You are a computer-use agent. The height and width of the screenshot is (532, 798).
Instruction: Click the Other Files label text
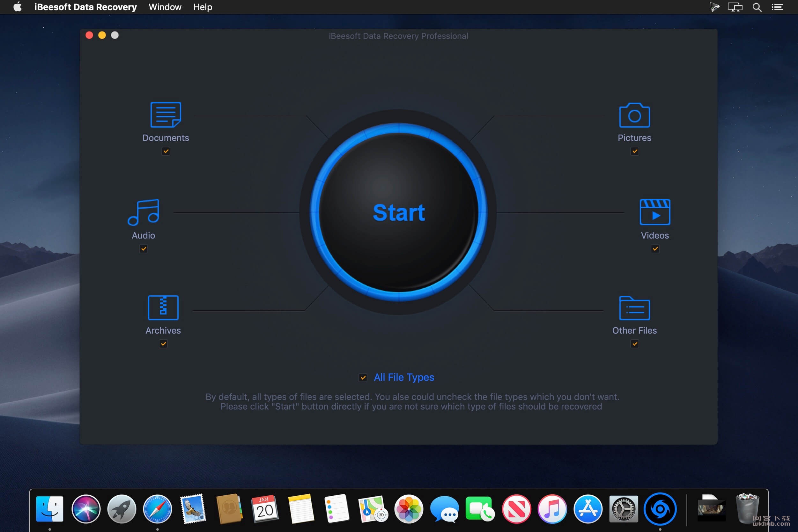point(634,330)
